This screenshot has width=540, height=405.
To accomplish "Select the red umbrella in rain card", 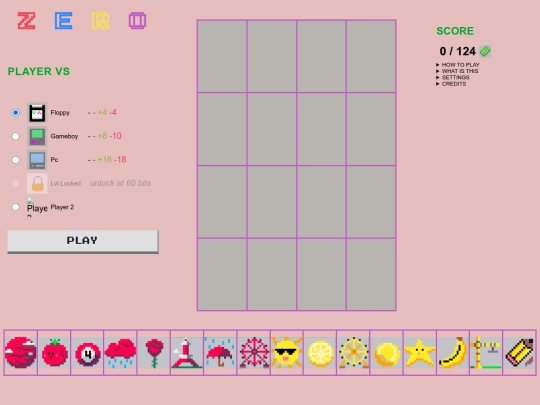I will coord(220,353).
